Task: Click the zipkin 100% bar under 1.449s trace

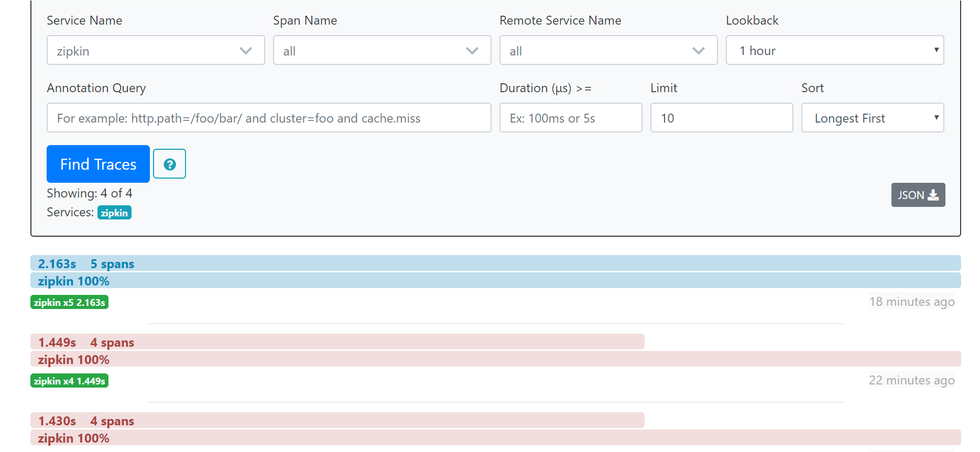Action: click(495, 359)
